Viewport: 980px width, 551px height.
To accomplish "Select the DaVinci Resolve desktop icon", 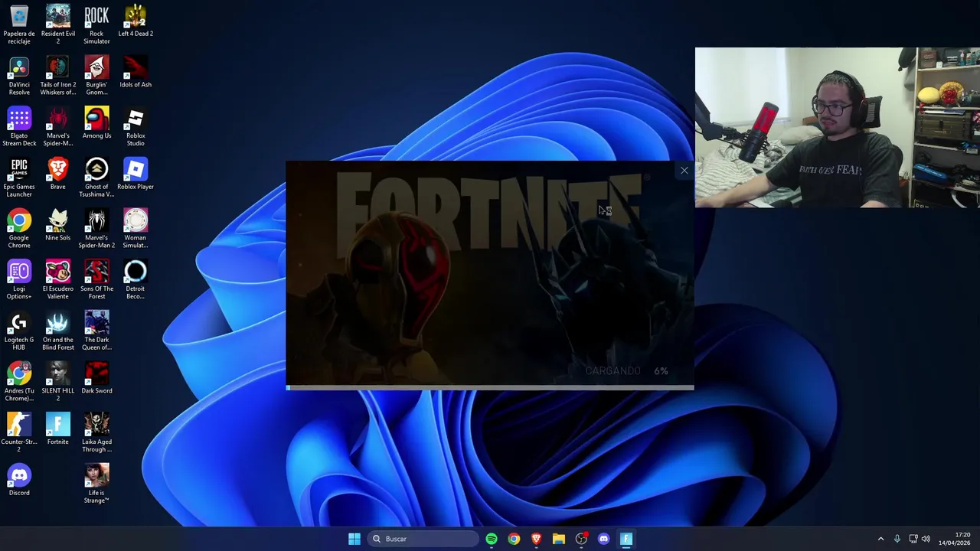I will [x=19, y=75].
